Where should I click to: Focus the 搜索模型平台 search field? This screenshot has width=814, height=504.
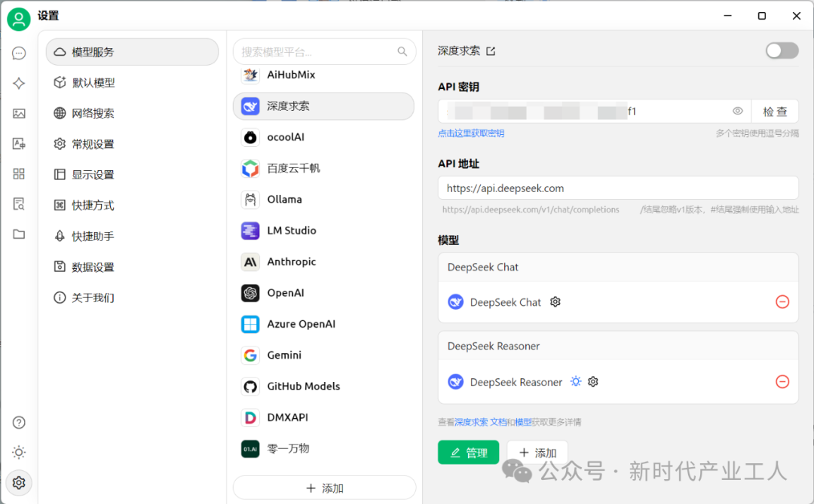click(x=324, y=51)
